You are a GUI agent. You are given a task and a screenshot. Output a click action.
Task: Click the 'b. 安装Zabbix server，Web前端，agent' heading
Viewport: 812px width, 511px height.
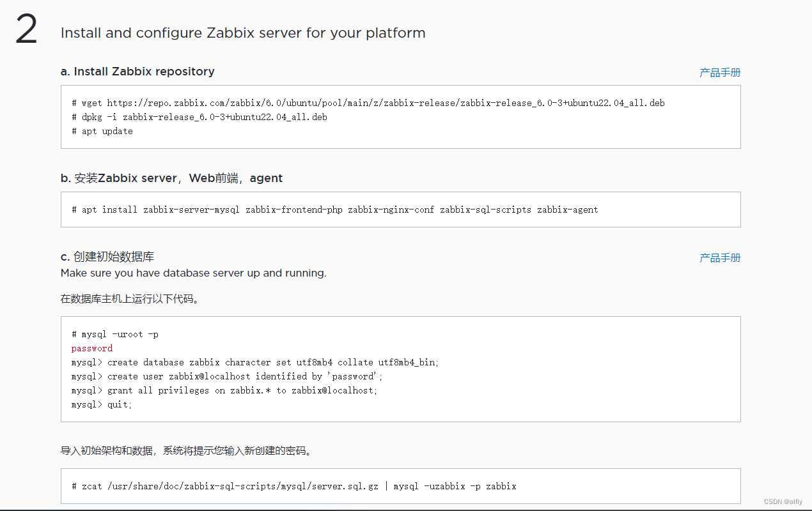171,178
